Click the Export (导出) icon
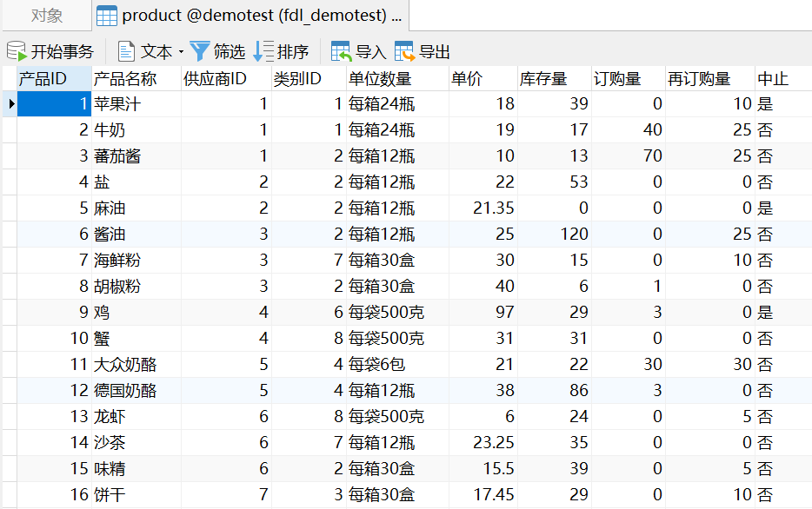 click(405, 51)
